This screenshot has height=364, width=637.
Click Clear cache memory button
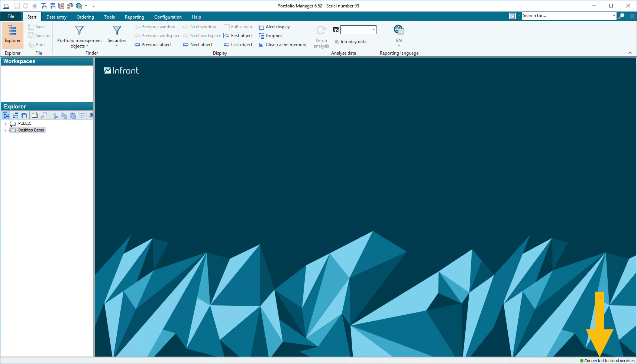(282, 45)
